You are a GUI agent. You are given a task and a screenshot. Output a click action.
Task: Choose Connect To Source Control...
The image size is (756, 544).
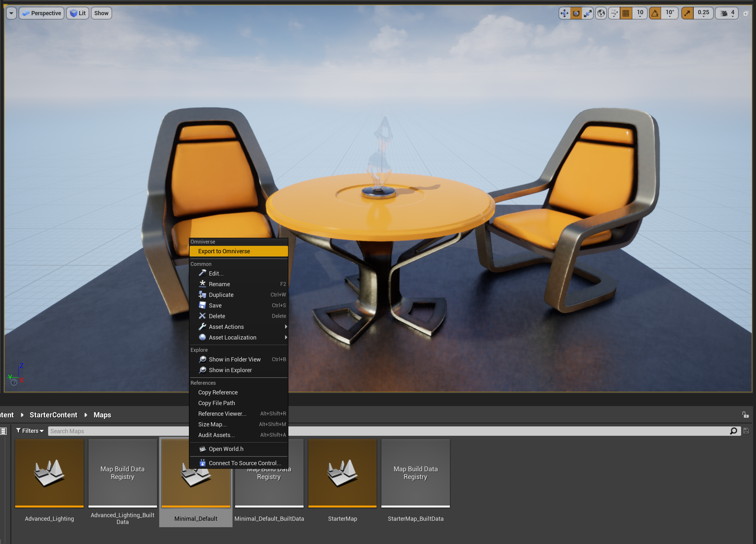239,463
